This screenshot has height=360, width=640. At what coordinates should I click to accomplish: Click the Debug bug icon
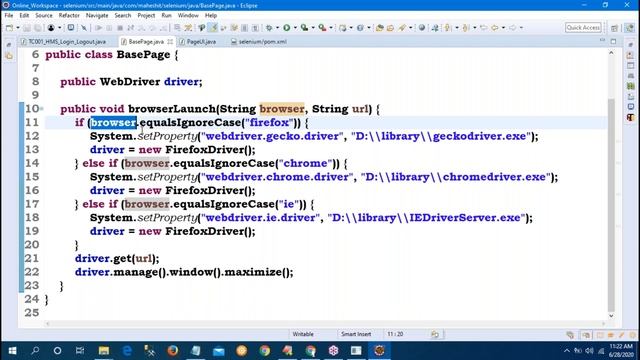click(x=269, y=28)
